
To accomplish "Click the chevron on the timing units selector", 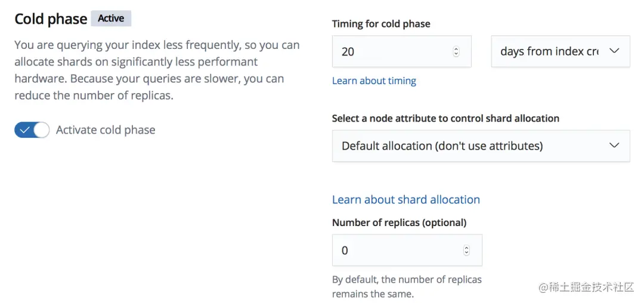I will pos(615,51).
